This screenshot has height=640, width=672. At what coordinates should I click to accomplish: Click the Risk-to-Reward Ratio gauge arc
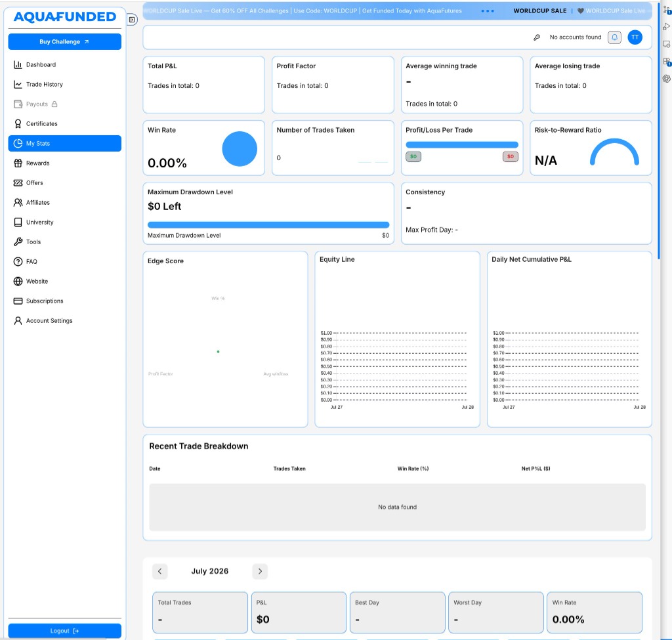click(x=614, y=152)
